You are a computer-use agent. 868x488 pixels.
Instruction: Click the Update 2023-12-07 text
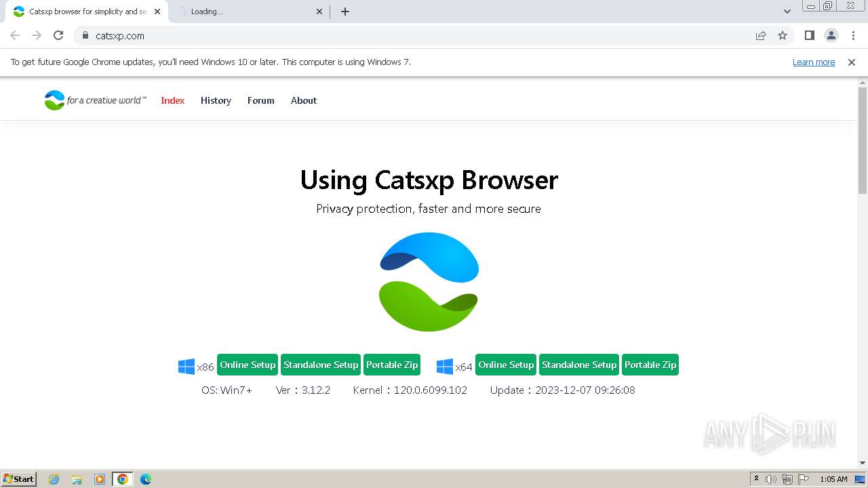point(563,390)
